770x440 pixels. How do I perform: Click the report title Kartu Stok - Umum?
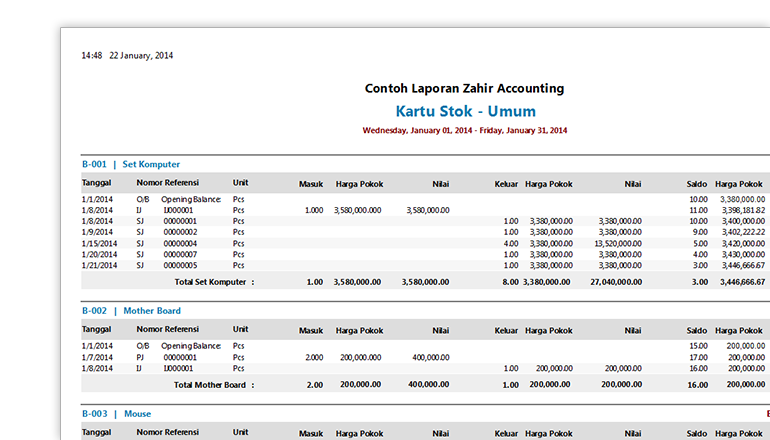[x=466, y=111]
